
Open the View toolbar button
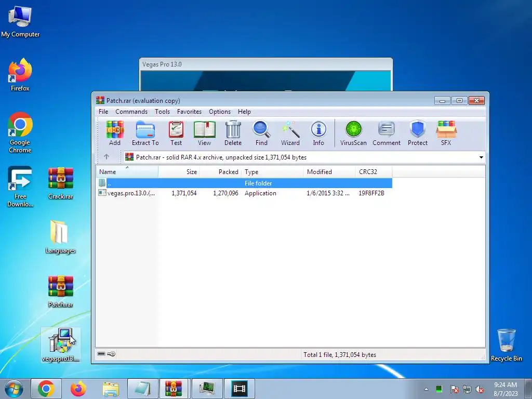[204, 133]
